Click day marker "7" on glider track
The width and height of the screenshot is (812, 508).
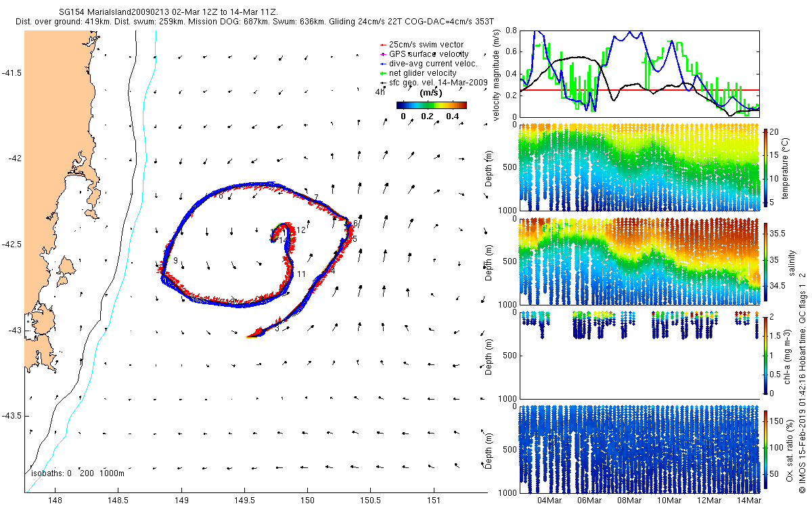tap(316, 198)
